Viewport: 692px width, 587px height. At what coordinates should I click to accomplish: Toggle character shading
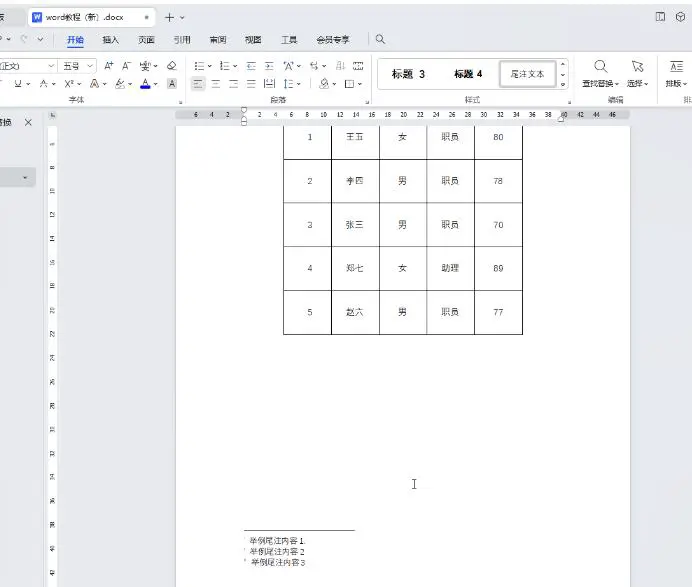[172, 83]
